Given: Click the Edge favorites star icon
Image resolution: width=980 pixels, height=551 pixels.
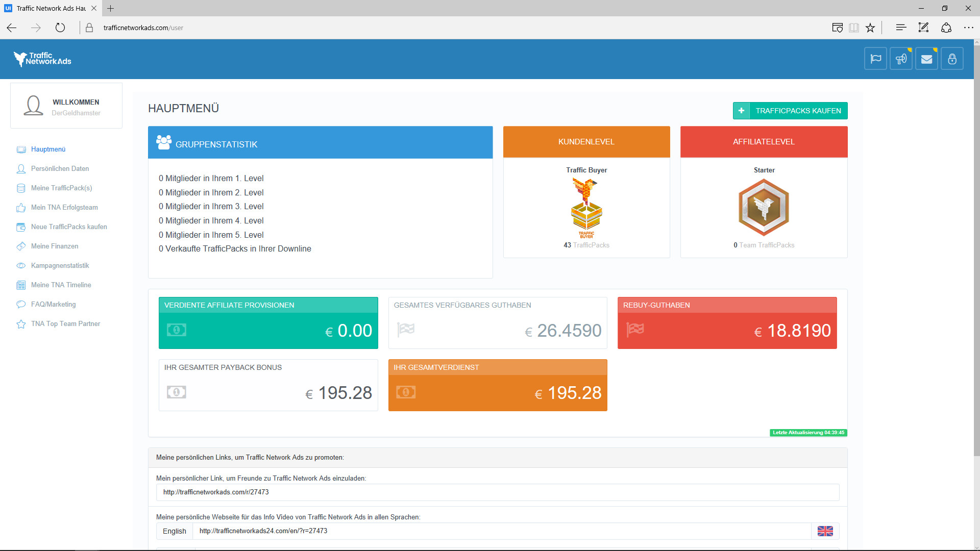Looking at the screenshot, I should click(870, 28).
